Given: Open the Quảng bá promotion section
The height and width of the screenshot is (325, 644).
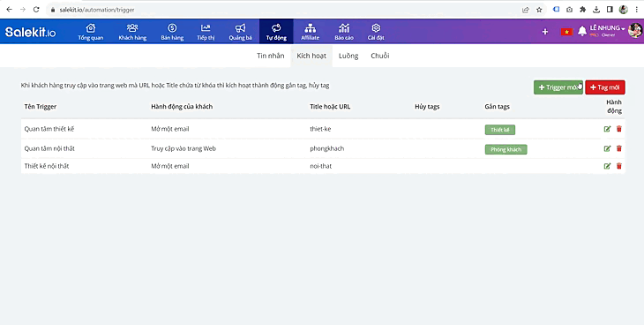Looking at the screenshot, I should (240, 32).
